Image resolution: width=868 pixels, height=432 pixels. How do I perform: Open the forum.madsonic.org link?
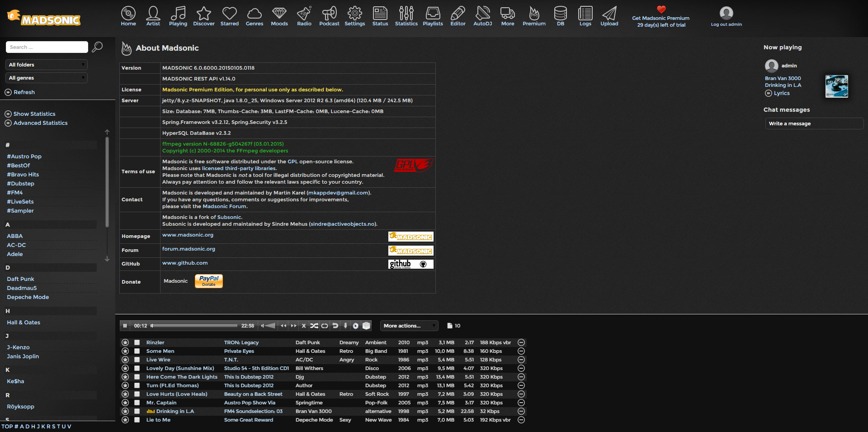[189, 249]
